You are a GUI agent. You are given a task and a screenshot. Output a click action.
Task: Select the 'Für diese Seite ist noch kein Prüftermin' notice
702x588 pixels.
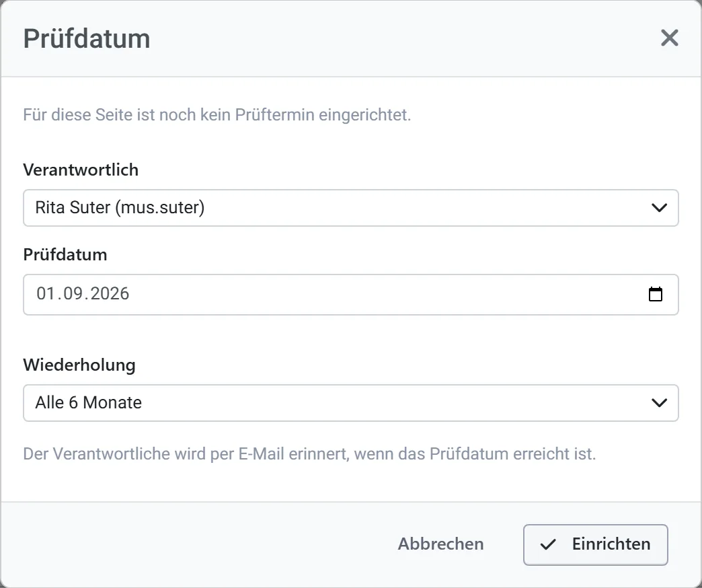(x=217, y=114)
